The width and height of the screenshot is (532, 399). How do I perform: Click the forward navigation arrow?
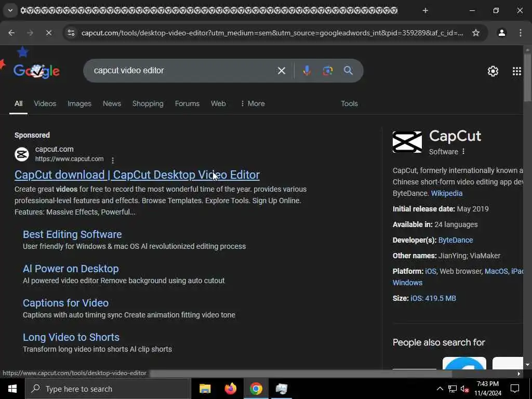tap(30, 33)
